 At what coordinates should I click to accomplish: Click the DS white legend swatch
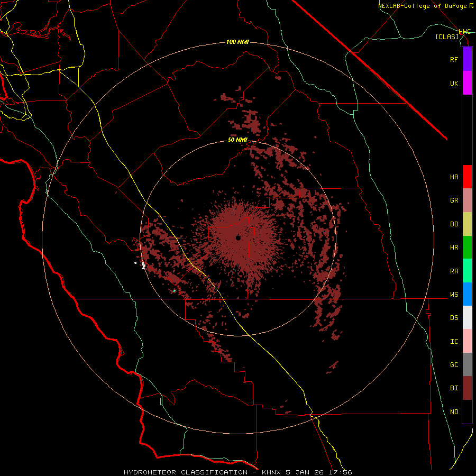(467, 317)
